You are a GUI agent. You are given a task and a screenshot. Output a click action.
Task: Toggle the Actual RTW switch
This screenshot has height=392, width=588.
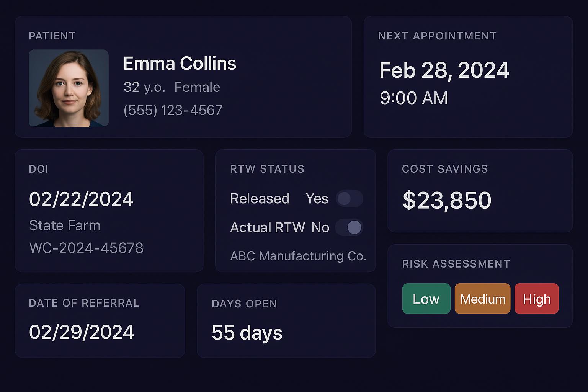[350, 227]
